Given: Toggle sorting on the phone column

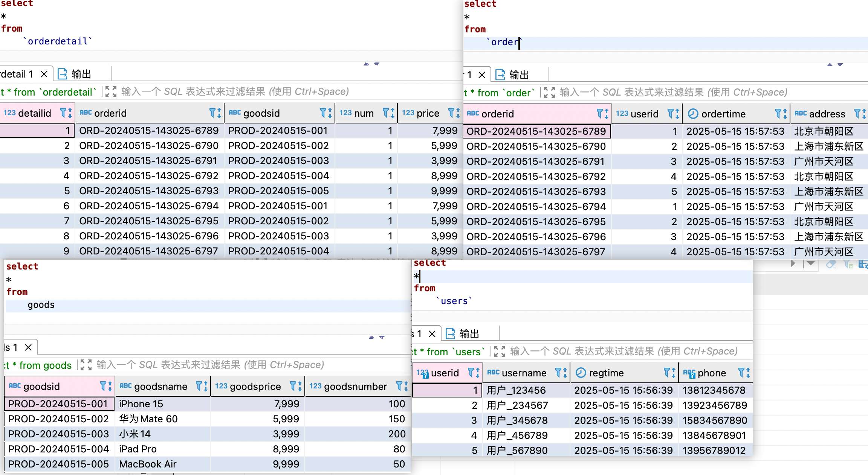Looking at the screenshot, I should tap(748, 373).
